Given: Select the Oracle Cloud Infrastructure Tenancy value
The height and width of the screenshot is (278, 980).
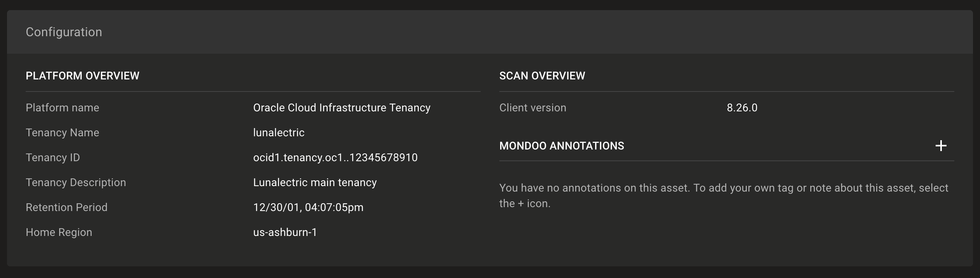Looking at the screenshot, I should point(342,107).
